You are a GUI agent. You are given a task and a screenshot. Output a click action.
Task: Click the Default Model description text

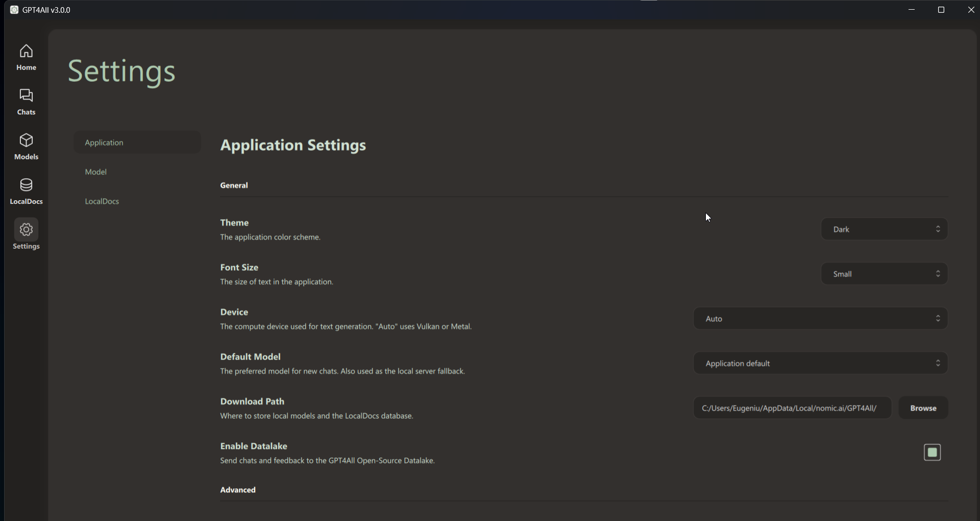(342, 371)
